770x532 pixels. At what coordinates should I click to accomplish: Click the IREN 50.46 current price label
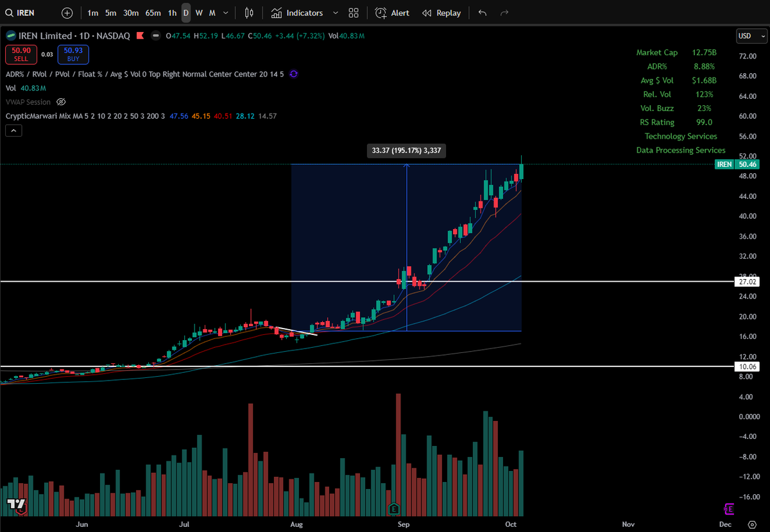pyautogui.click(x=737, y=164)
